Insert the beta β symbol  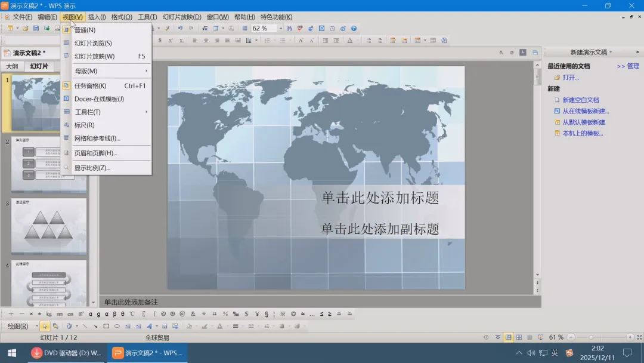114,313
